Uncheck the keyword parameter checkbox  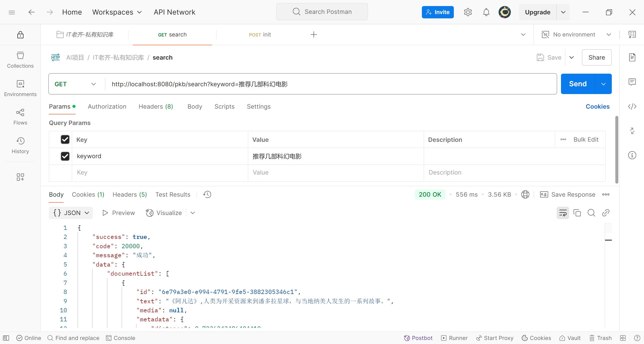coord(65,156)
